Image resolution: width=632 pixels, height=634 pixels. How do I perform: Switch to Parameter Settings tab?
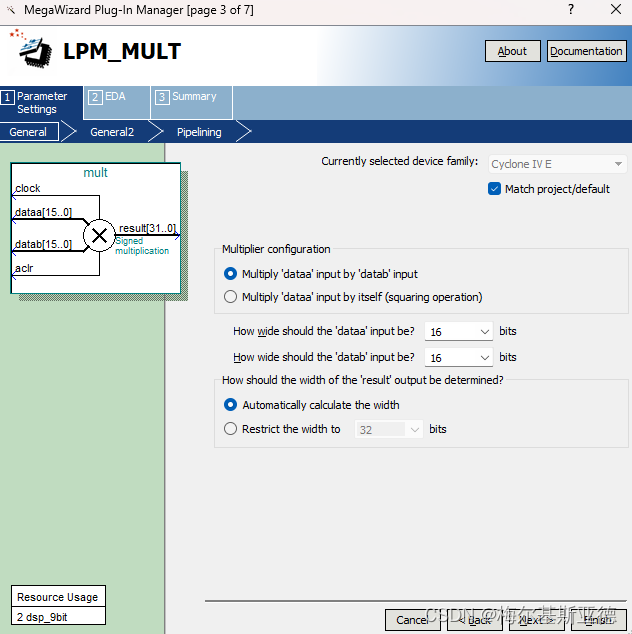pos(41,103)
